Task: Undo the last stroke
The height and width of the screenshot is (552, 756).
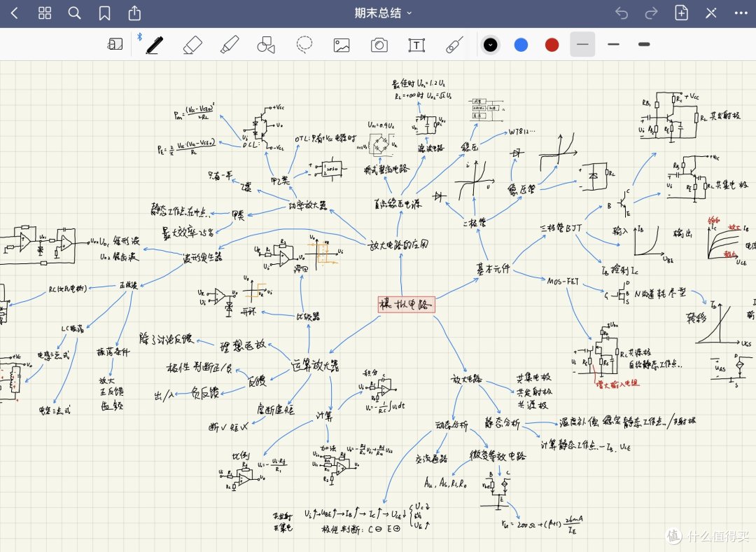Action: (x=622, y=13)
